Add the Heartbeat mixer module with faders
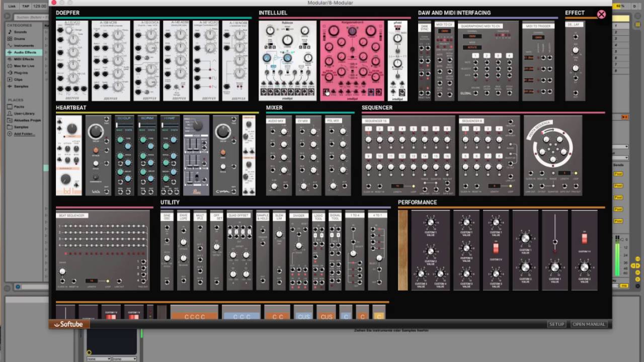The height and width of the screenshot is (362, 644). (x=196, y=155)
